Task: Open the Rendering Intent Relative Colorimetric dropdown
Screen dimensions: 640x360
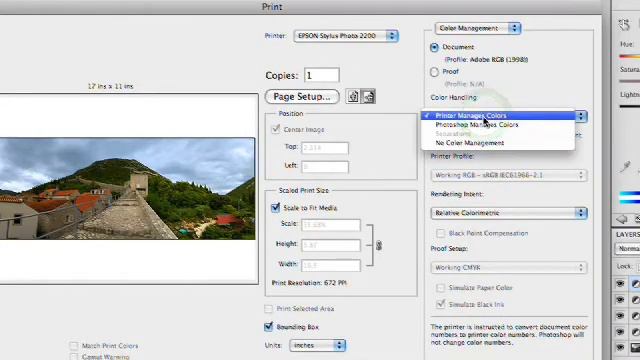Action: 509,213
